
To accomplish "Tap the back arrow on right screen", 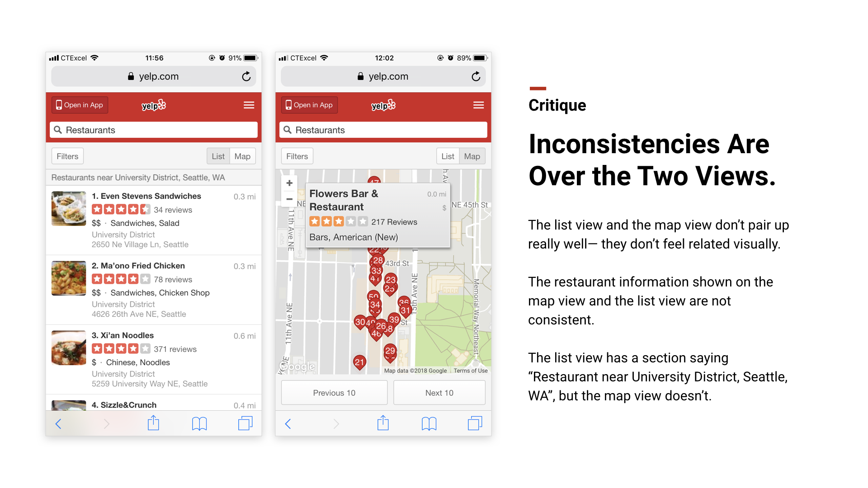I will pos(288,424).
